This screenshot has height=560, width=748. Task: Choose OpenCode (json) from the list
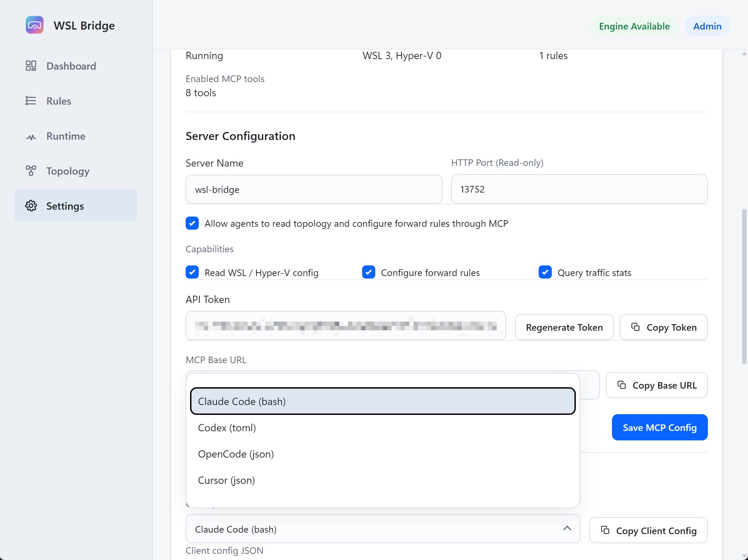point(383,454)
